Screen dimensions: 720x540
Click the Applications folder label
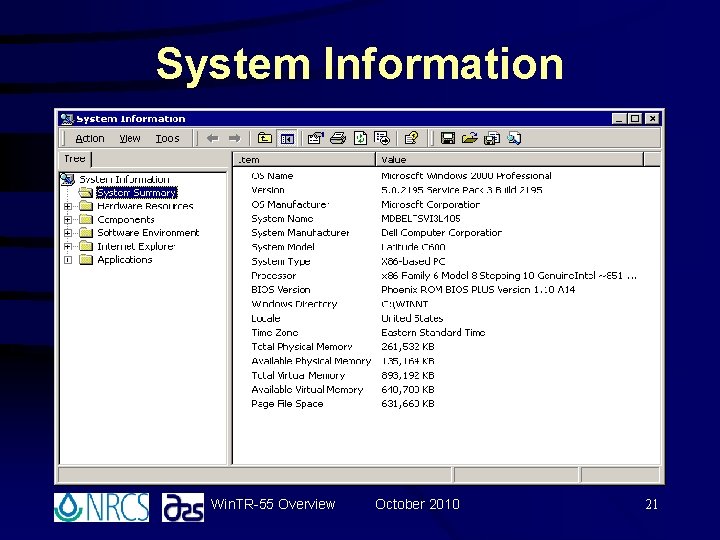pyautogui.click(x=125, y=259)
